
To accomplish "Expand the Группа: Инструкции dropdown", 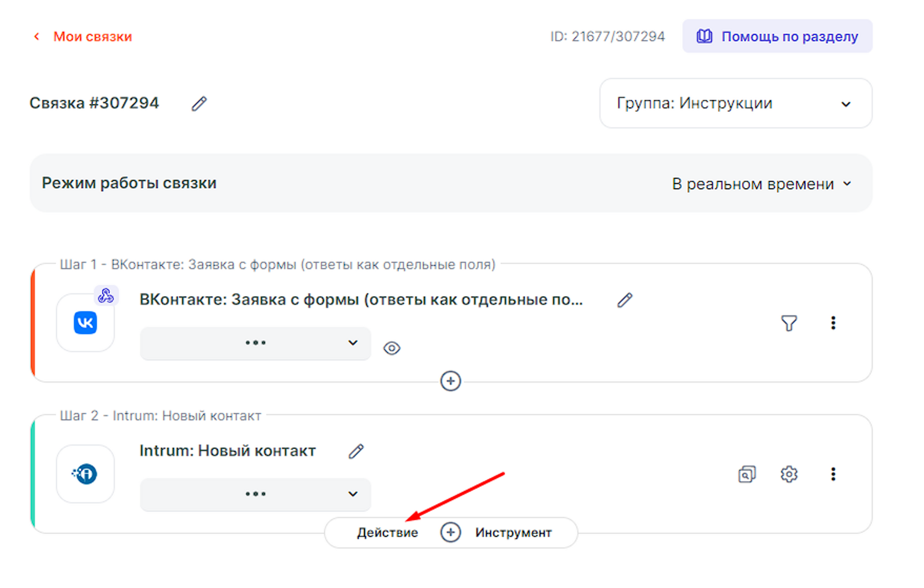I will [735, 104].
